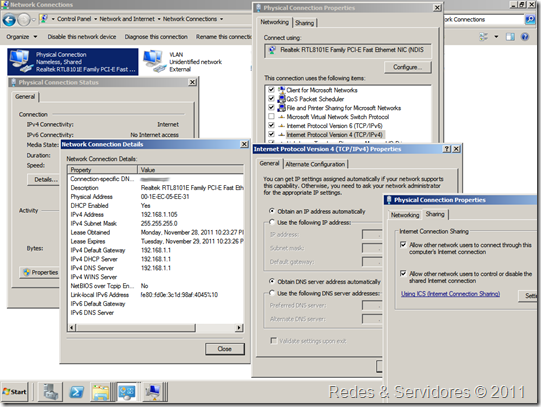Select the Physical Address row in details

pyautogui.click(x=156, y=197)
